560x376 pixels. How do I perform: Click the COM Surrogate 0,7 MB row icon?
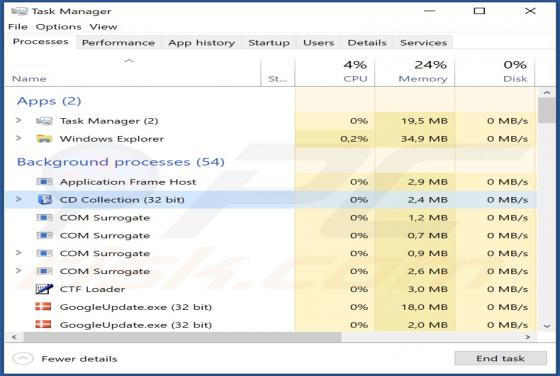[x=44, y=235]
